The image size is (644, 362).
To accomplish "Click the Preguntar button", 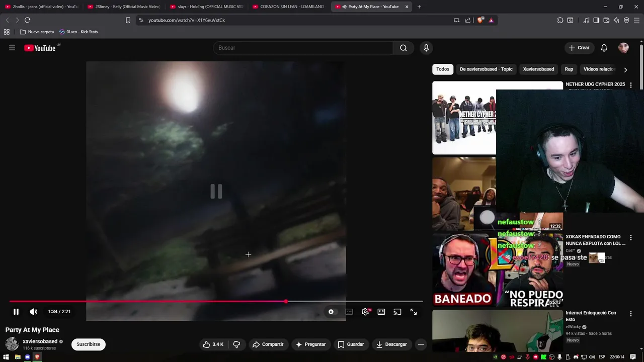I will click(311, 344).
